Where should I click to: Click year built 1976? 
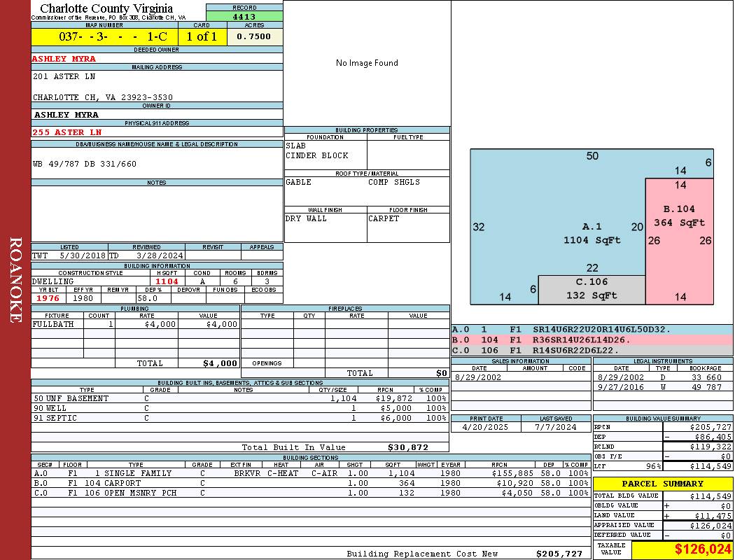coord(48,298)
